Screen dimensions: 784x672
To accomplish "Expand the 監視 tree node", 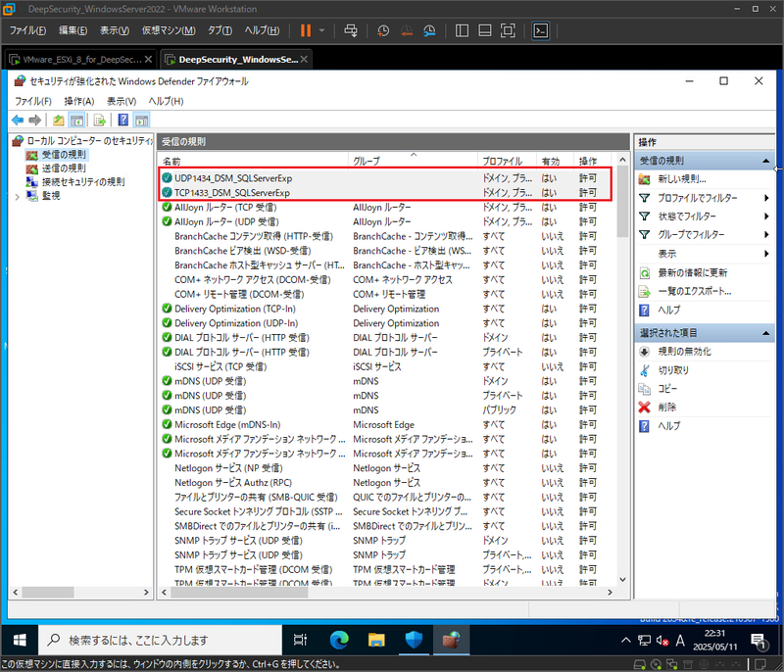I will pos(18,196).
